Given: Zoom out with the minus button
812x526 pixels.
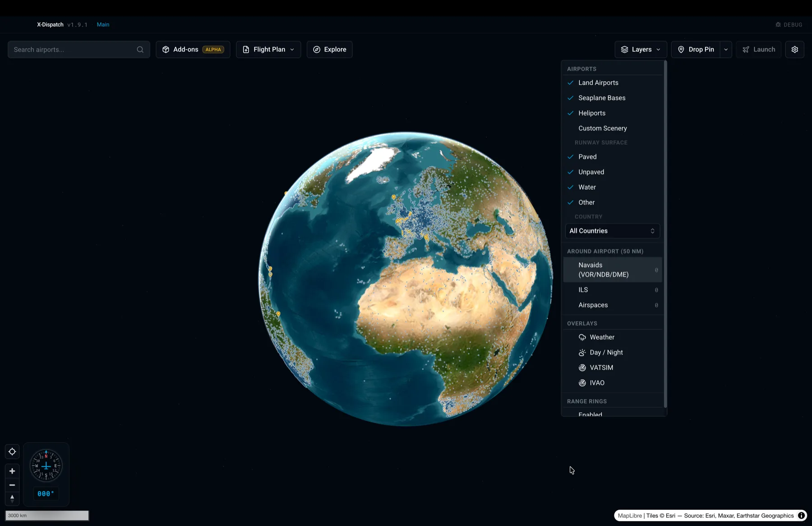Looking at the screenshot, I should (x=12, y=485).
